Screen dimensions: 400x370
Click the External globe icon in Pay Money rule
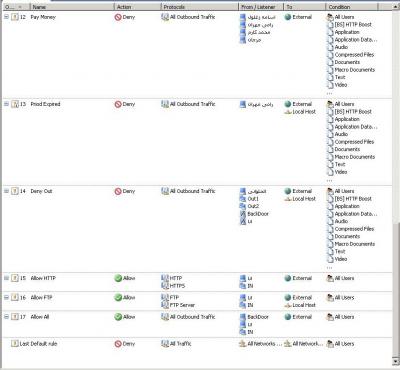pyautogui.click(x=288, y=17)
